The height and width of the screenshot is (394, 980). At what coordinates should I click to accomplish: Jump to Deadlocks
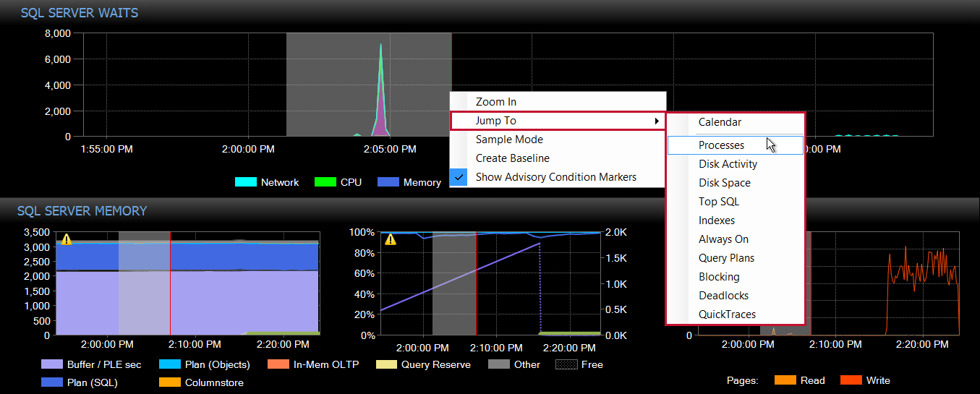pos(735,296)
